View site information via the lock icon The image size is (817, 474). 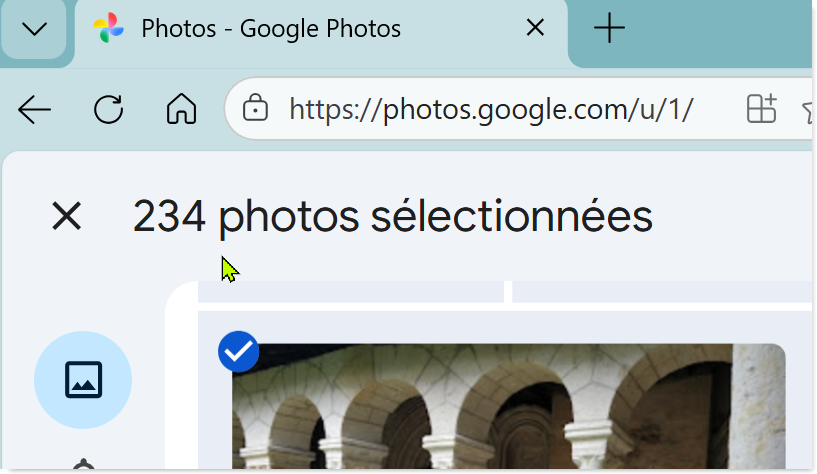255,108
